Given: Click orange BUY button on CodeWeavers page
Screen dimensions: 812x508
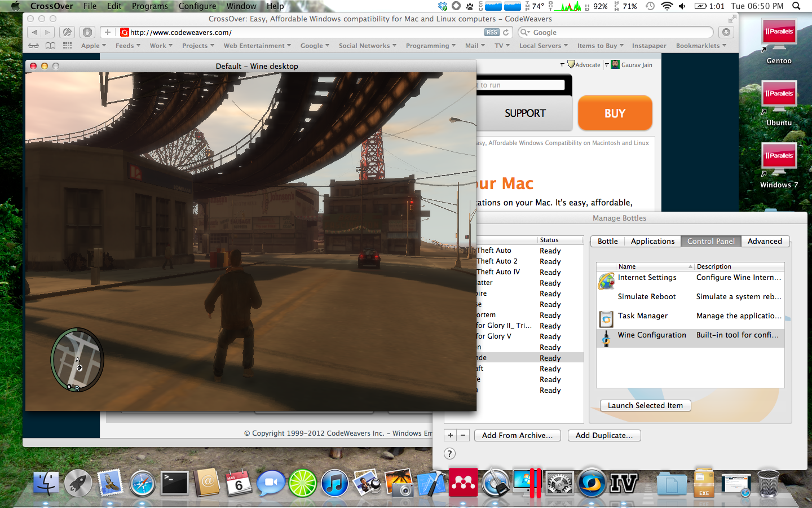Looking at the screenshot, I should (x=615, y=113).
